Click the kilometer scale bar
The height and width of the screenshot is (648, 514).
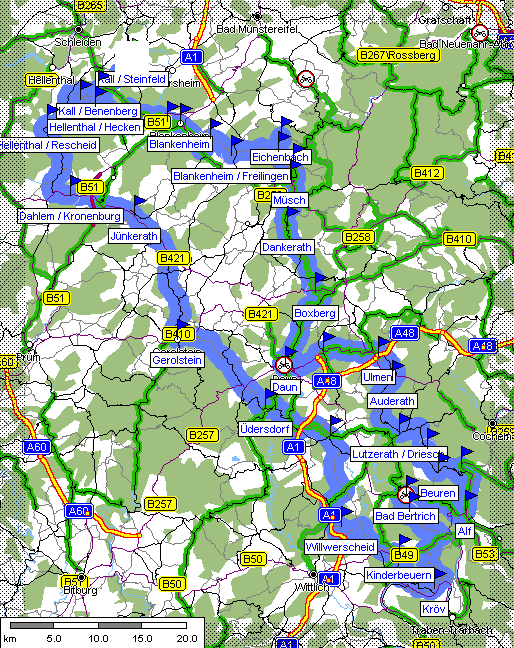(98, 625)
